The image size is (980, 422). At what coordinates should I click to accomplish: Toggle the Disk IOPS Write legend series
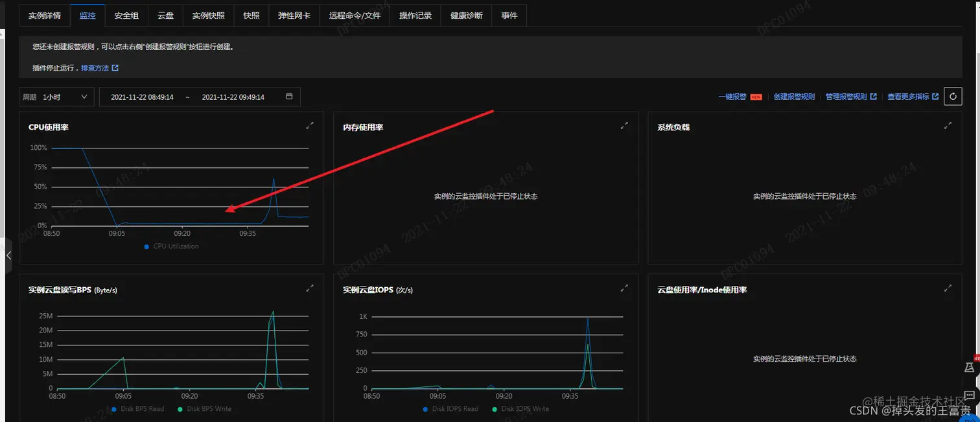[x=520, y=409]
